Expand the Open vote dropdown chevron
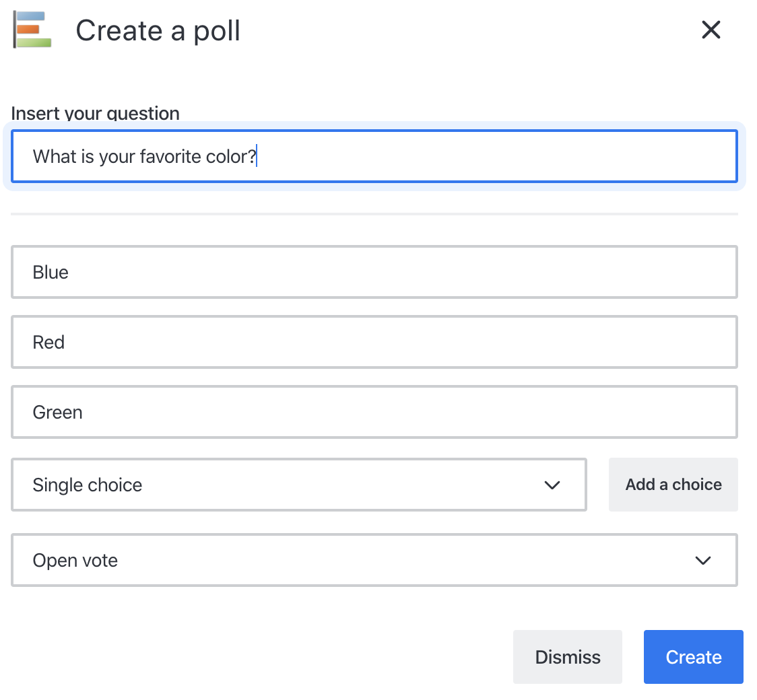 (703, 560)
